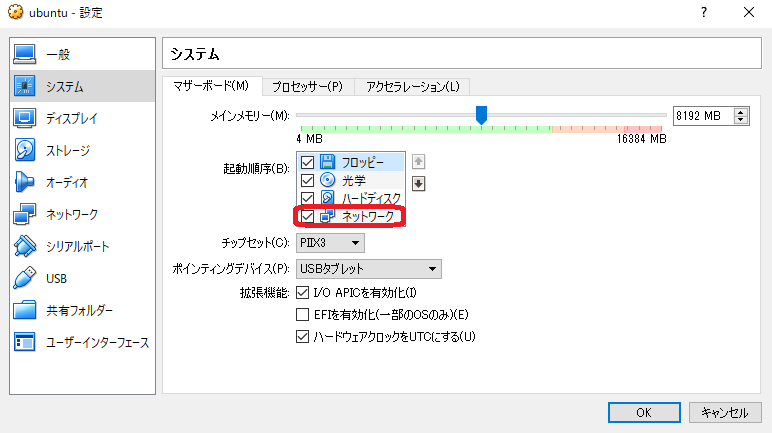Open the ストレージ disk icon in sidebar

pyautogui.click(x=25, y=150)
